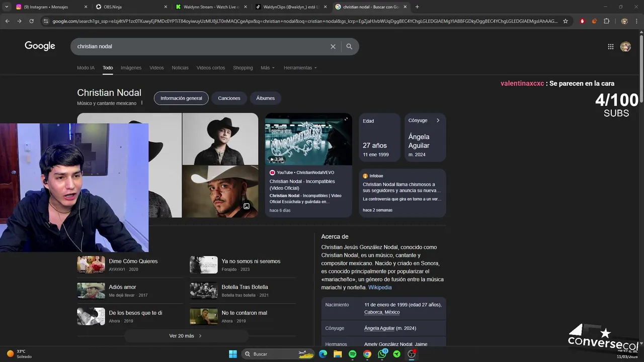Open the Caborca, México birthplace link
The height and width of the screenshot is (362, 644).
click(x=382, y=312)
